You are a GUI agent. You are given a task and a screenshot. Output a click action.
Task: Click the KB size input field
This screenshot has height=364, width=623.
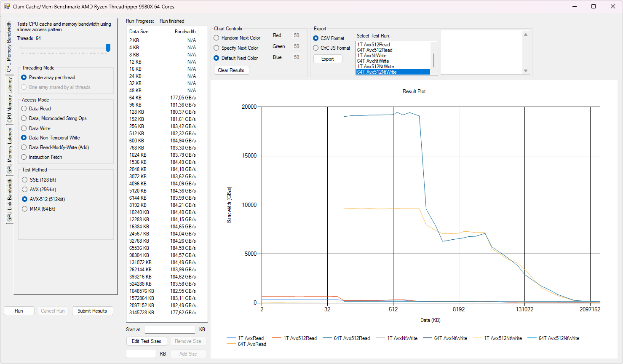pyautogui.click(x=141, y=354)
